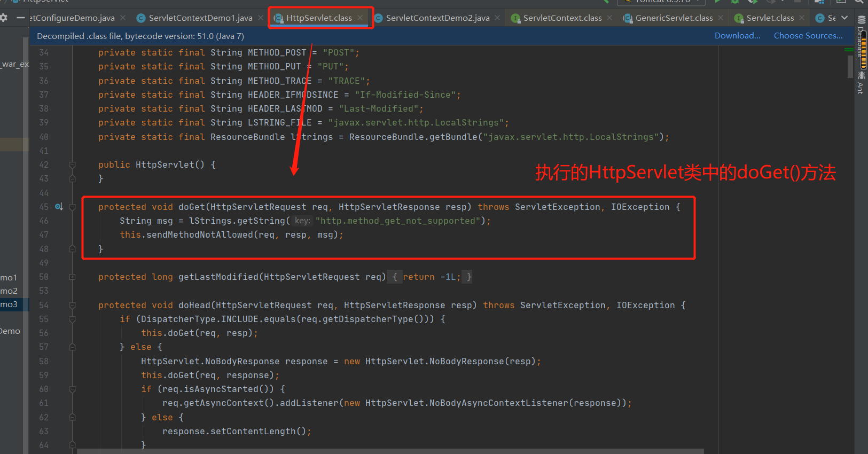This screenshot has width=868, height=454.
Task: Close the ServletContext.class tab
Action: [x=609, y=18]
